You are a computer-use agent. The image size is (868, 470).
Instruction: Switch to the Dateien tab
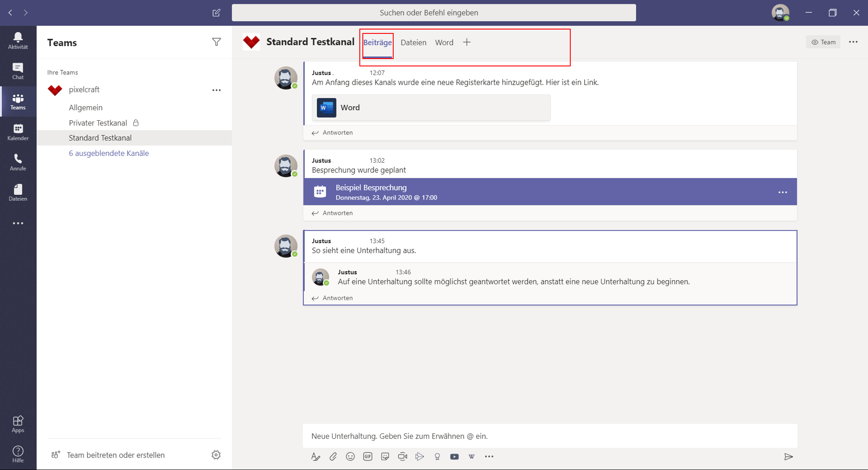[413, 43]
